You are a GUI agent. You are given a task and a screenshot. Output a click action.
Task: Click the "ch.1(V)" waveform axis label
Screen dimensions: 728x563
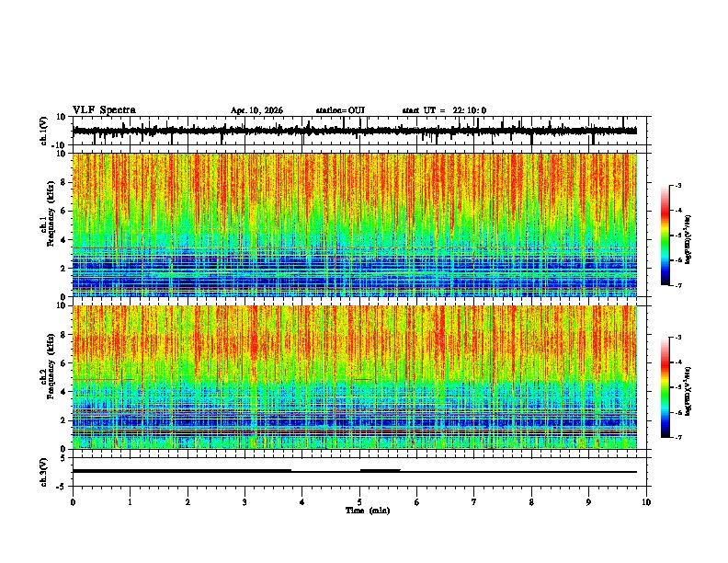tap(44, 131)
